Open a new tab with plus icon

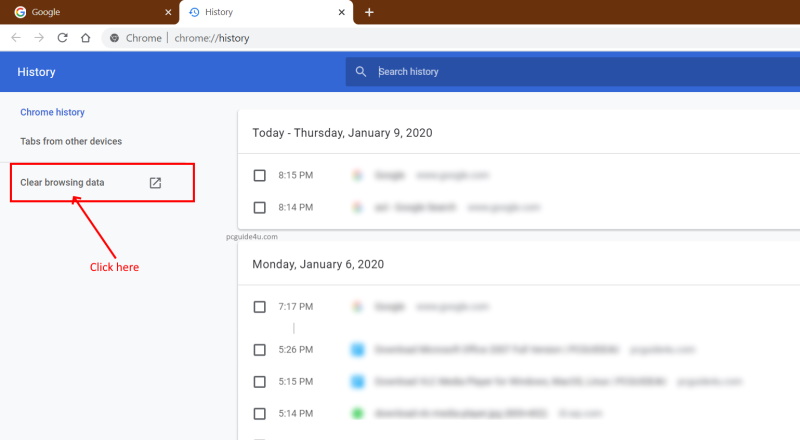pos(369,12)
